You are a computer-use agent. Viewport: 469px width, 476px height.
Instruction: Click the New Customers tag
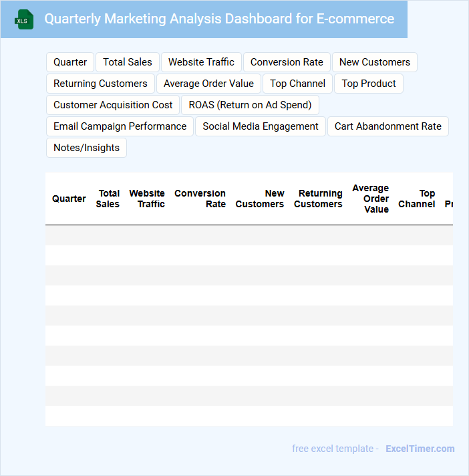[x=375, y=62]
